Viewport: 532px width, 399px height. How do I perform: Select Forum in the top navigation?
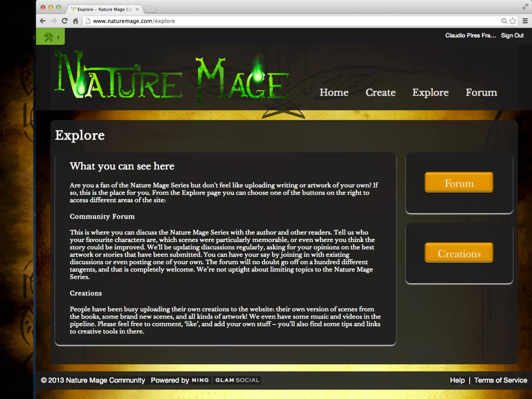481,93
